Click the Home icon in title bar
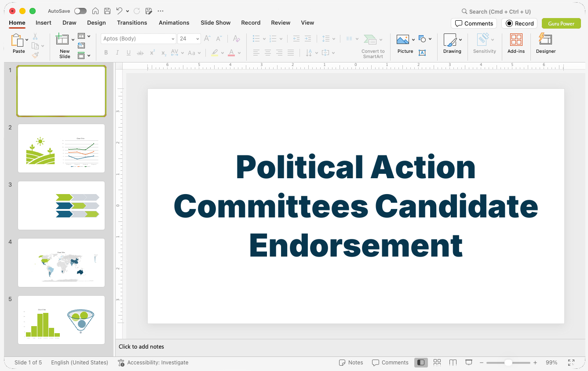The height and width of the screenshot is (371, 588). [95, 11]
